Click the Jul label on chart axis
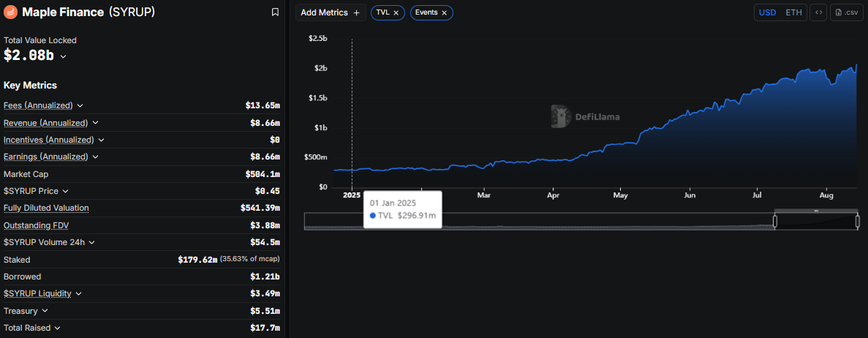The width and height of the screenshot is (868, 338). tap(758, 195)
